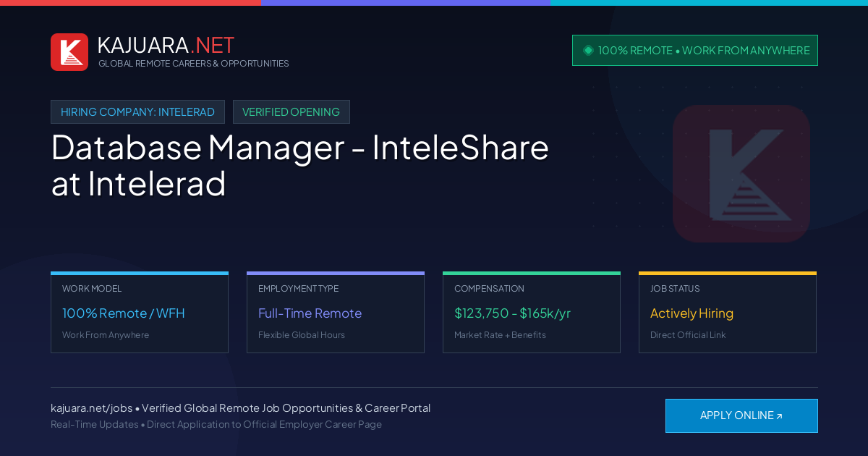Open the KAJUARA.NET site title
Screen dimensions: 868x456
[166, 45]
